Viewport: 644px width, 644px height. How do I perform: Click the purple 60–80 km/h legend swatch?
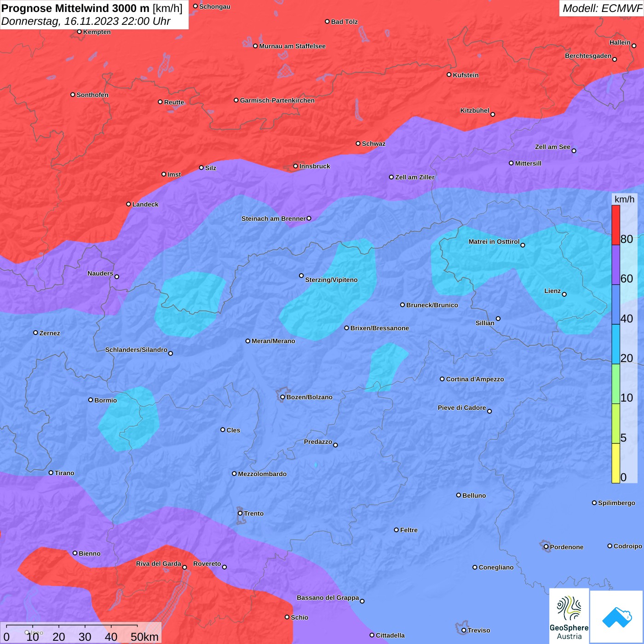click(615, 265)
